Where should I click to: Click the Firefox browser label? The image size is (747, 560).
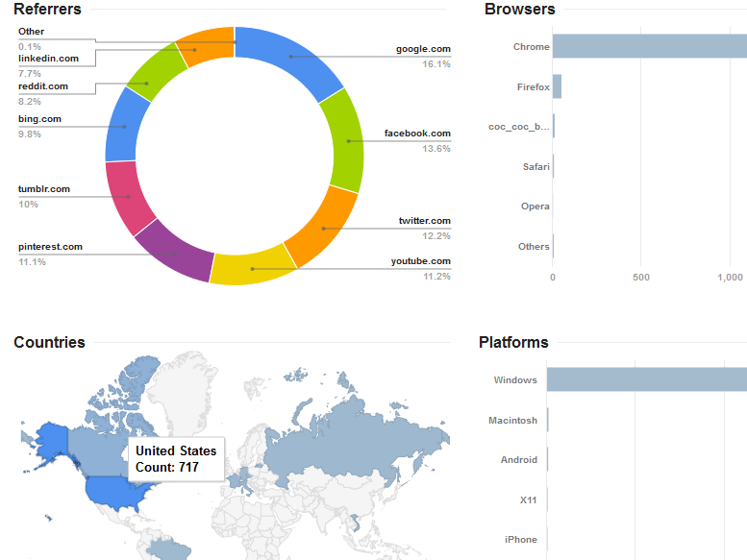534,87
